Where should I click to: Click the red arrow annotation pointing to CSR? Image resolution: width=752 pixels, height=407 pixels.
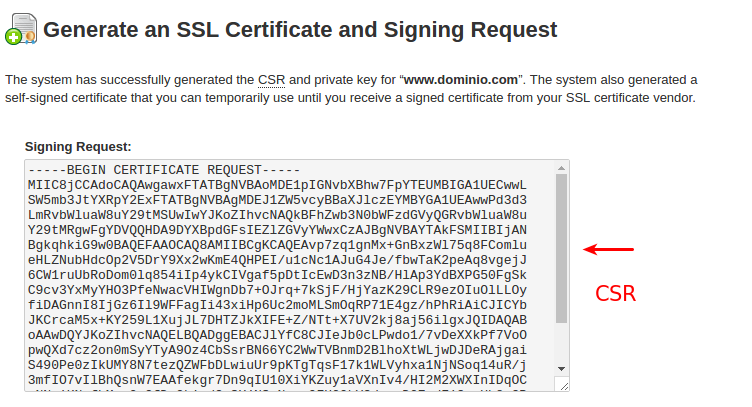[609, 249]
